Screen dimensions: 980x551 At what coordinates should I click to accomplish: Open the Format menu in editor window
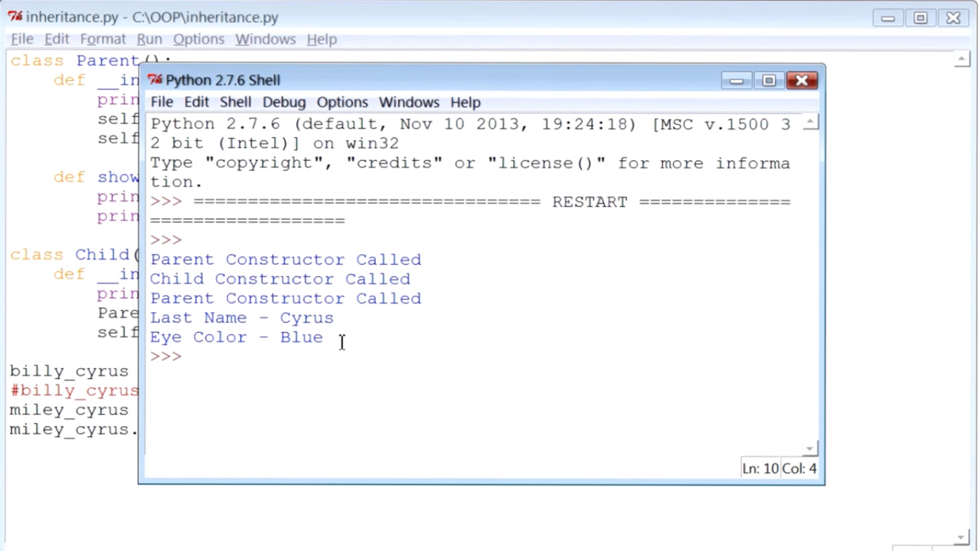click(103, 39)
